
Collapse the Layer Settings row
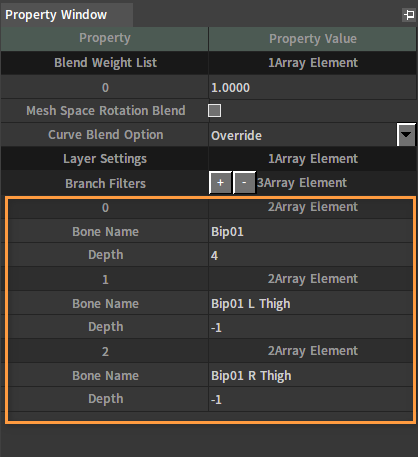coord(209,159)
